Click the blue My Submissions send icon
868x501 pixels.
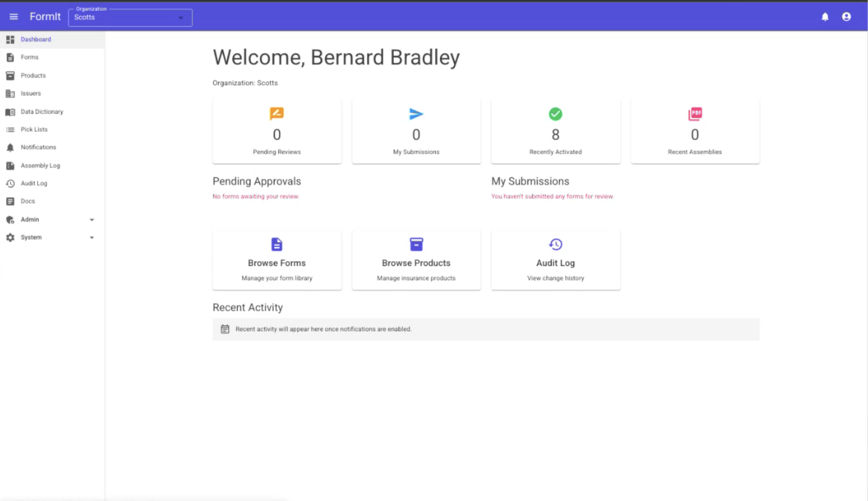point(416,114)
